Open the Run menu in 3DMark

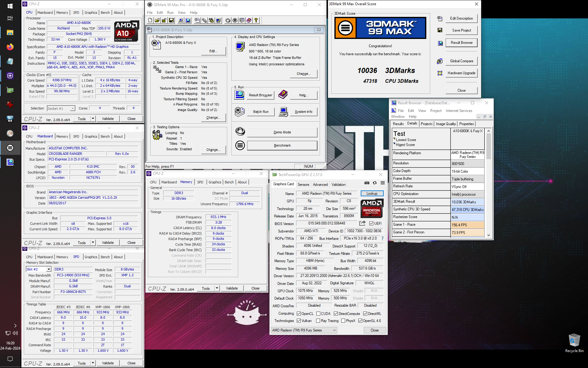coord(170,13)
